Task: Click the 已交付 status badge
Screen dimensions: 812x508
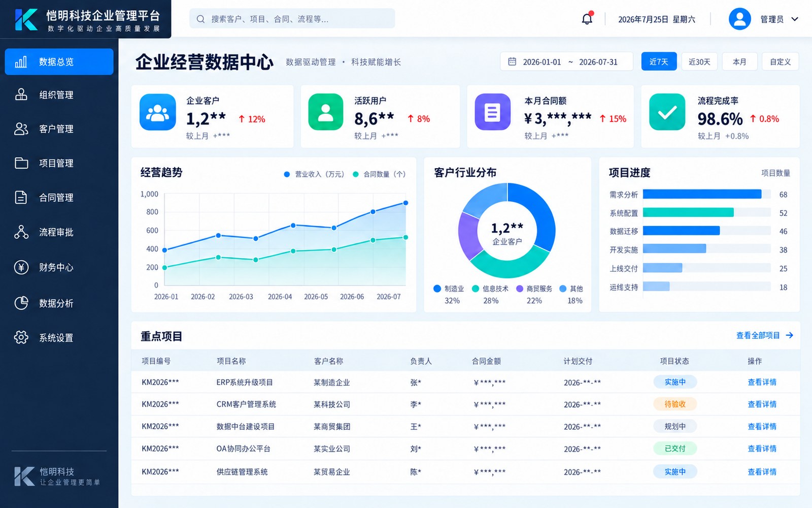Action: coord(674,449)
